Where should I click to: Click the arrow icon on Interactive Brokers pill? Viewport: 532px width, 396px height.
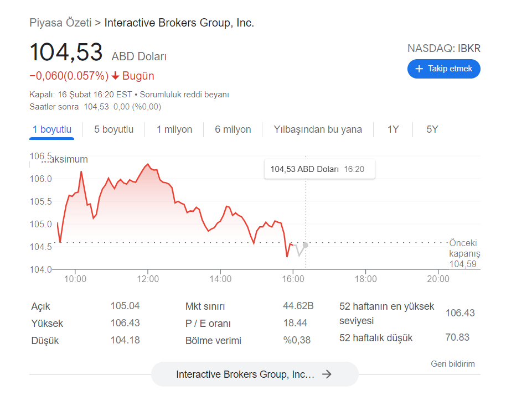(x=327, y=374)
